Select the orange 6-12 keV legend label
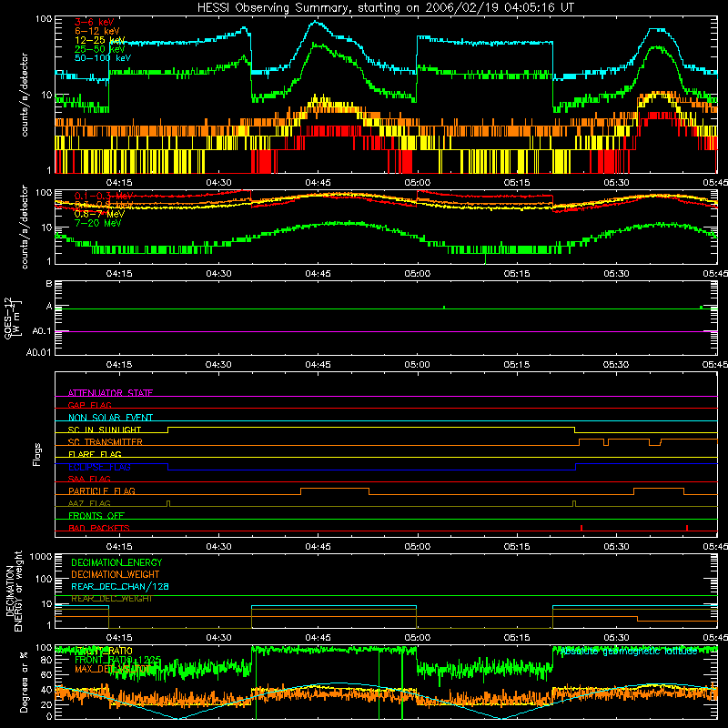Screen dimensions: 728x728 tap(97, 31)
